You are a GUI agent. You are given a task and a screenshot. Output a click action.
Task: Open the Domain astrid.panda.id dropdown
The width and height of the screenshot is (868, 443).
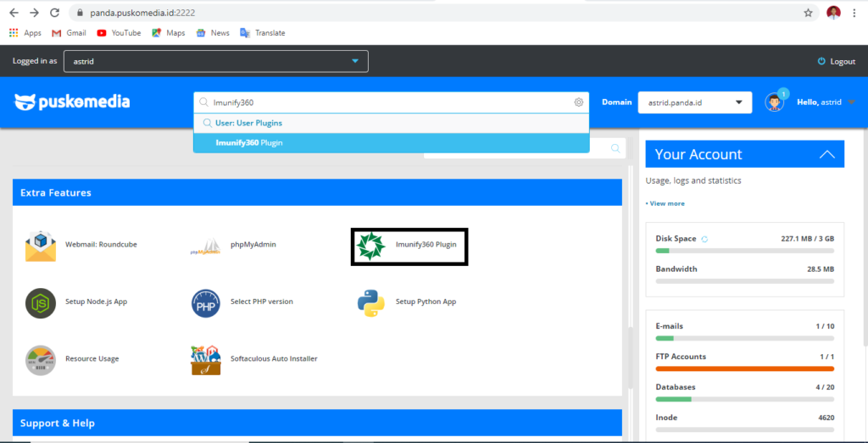pos(694,102)
